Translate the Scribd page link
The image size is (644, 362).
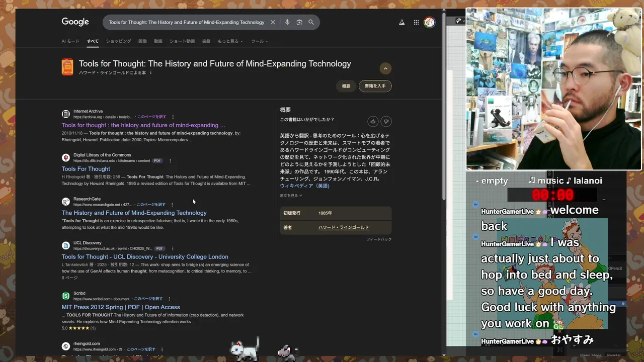pyautogui.click(x=148, y=299)
